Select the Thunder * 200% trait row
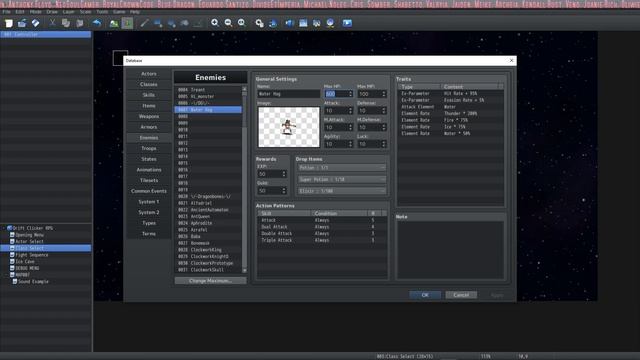The width and height of the screenshot is (640, 360). pyautogui.click(x=450, y=113)
